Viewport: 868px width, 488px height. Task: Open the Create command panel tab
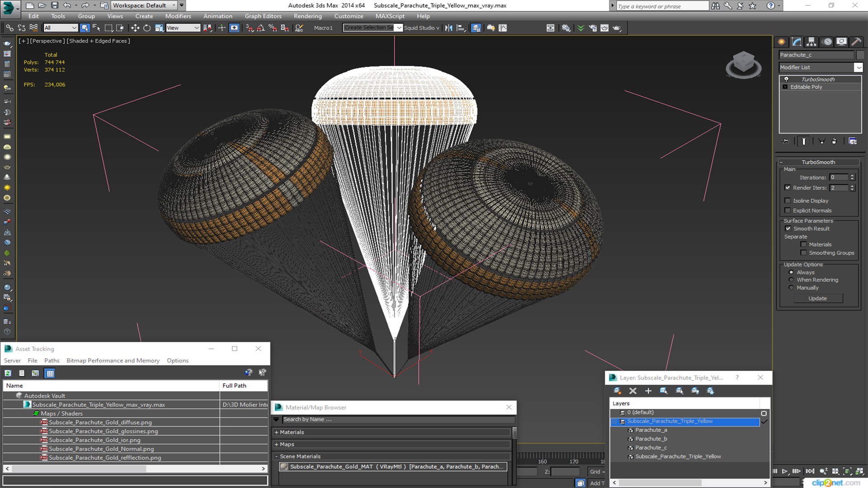pyautogui.click(x=782, y=42)
